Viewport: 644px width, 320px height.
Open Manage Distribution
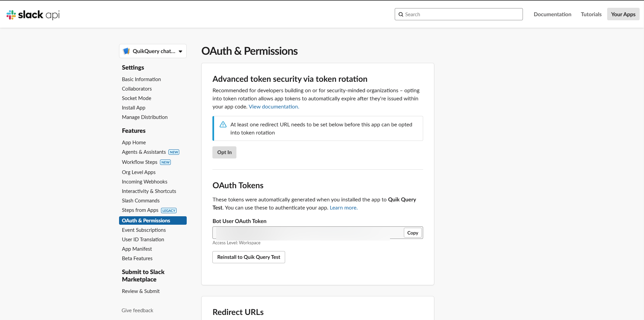(144, 117)
